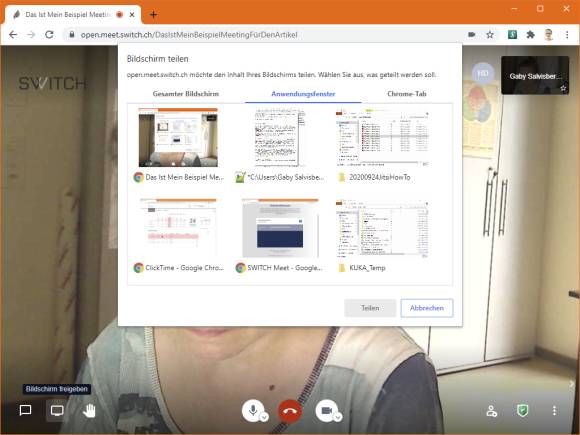Open the chat panel icon

[25, 410]
